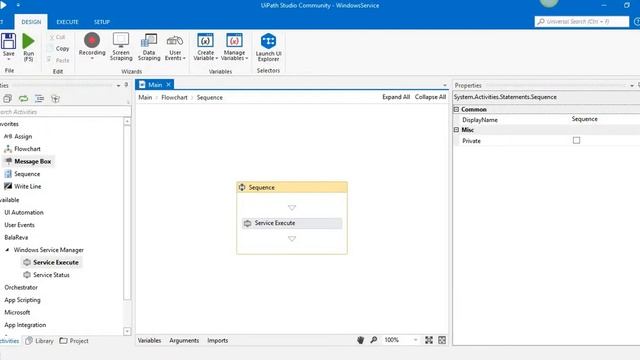The image size is (640, 360).
Task: Click activities list scrollbar down arrow
Action: (x=127, y=331)
